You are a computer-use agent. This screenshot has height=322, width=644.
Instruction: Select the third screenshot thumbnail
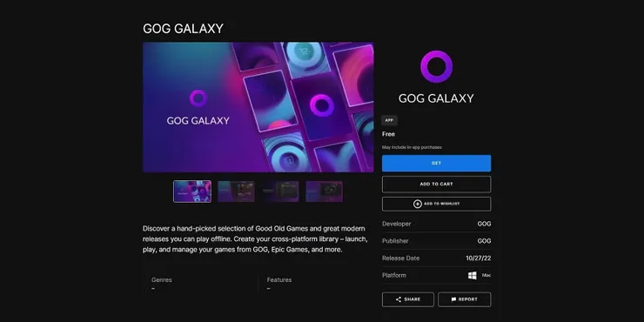click(280, 191)
